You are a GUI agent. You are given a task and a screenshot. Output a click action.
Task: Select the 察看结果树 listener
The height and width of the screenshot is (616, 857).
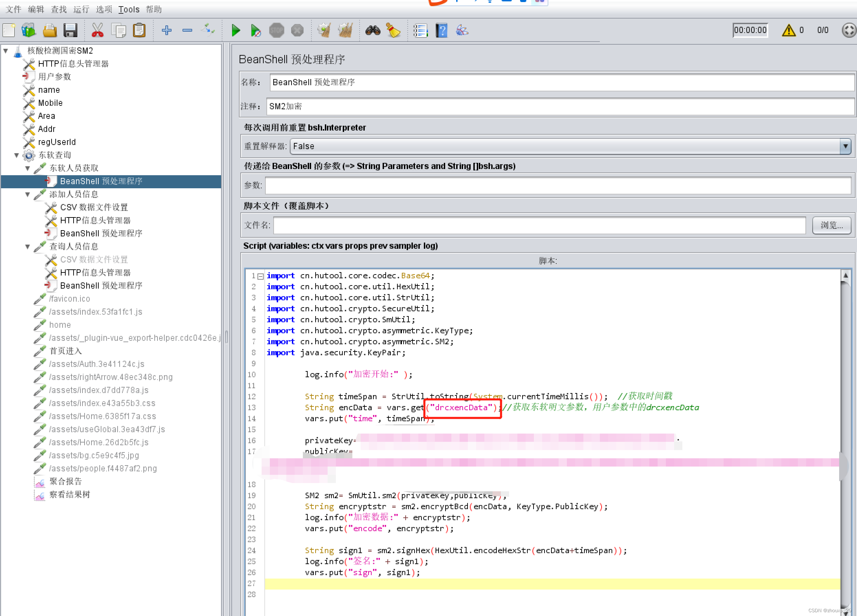click(69, 494)
